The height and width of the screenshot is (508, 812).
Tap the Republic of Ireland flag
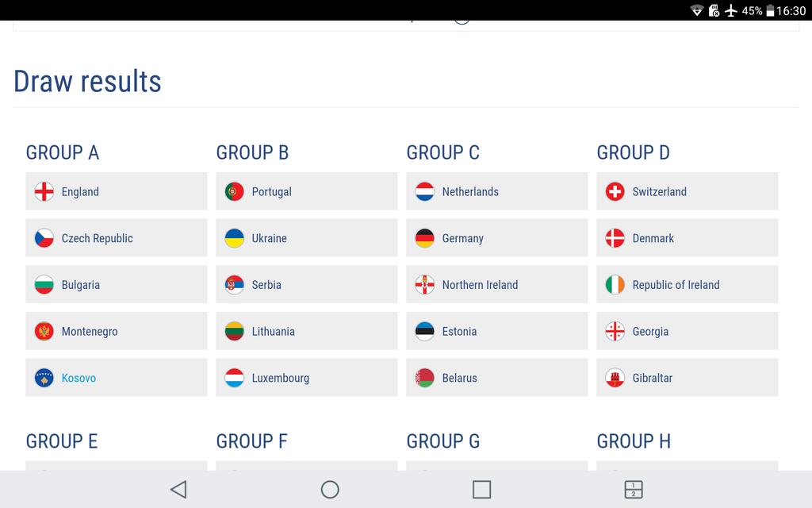[615, 285]
